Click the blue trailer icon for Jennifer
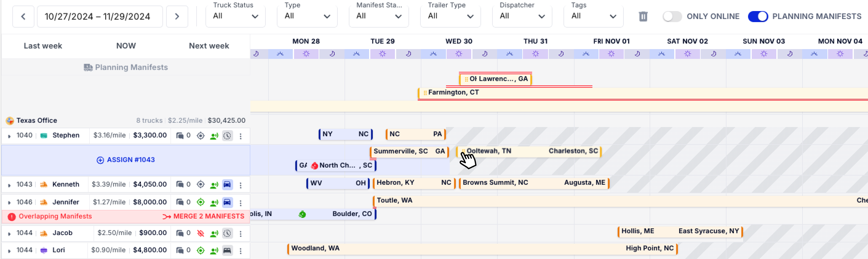868x259 pixels. (227, 203)
